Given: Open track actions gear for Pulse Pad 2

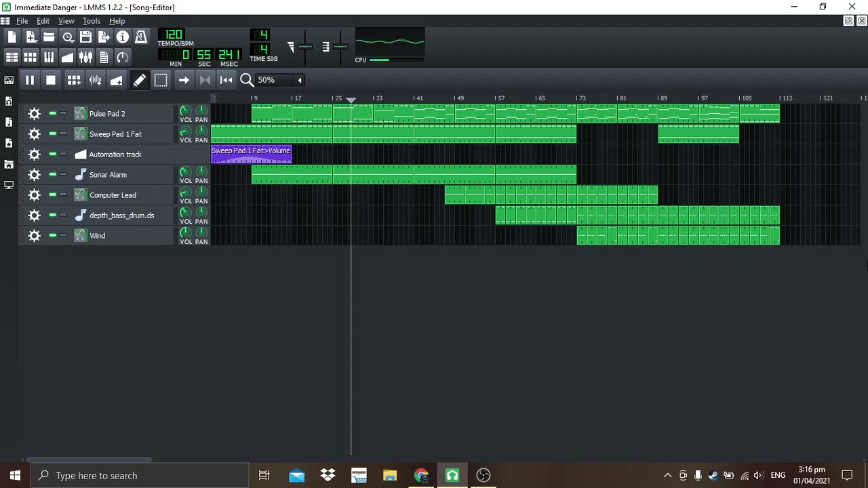Looking at the screenshot, I should tap(34, 114).
